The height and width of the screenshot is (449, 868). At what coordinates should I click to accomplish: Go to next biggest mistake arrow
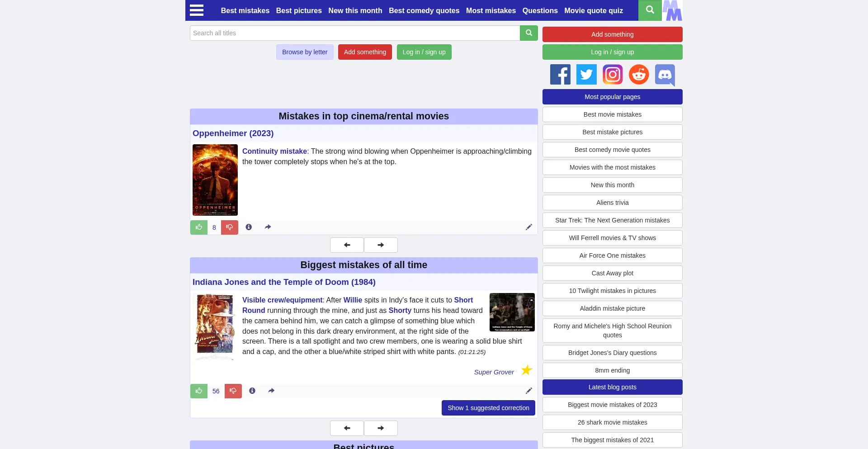381,428
